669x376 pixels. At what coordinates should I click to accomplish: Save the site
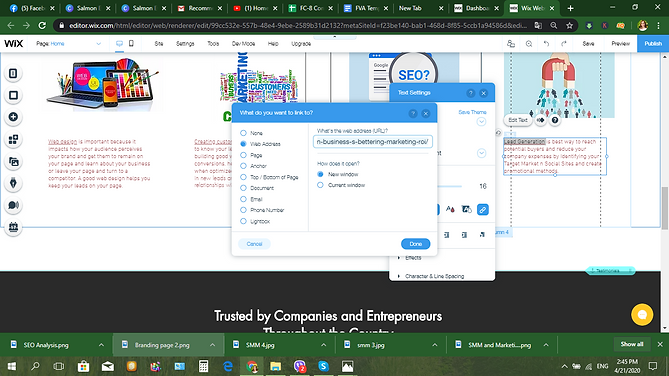point(588,44)
